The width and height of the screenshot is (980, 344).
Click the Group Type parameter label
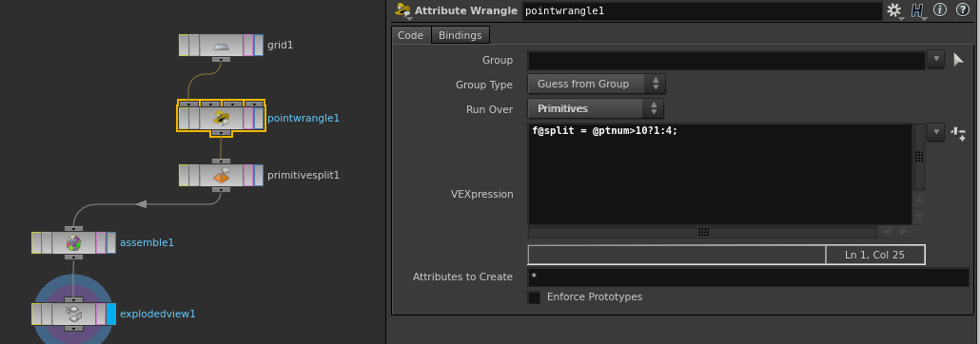(x=484, y=85)
